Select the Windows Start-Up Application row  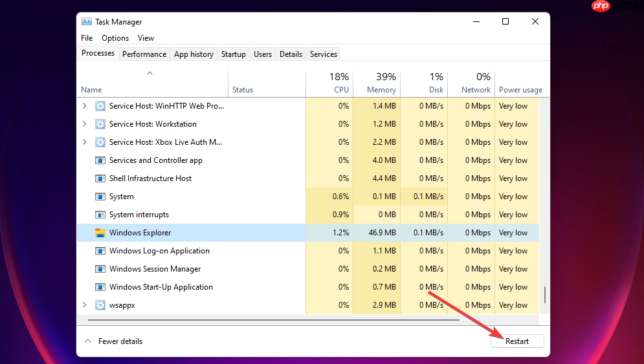point(307,287)
